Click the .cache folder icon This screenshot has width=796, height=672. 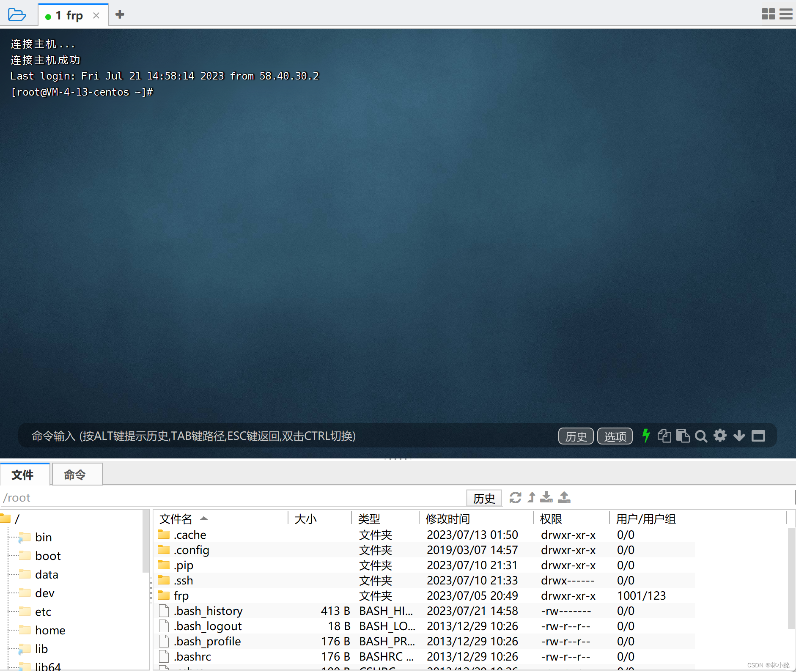tap(164, 534)
